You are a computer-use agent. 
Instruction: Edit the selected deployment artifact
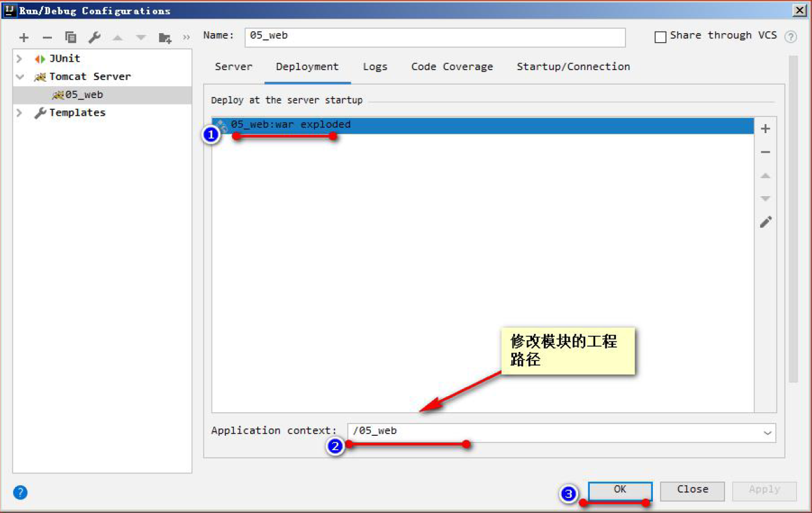pos(765,221)
